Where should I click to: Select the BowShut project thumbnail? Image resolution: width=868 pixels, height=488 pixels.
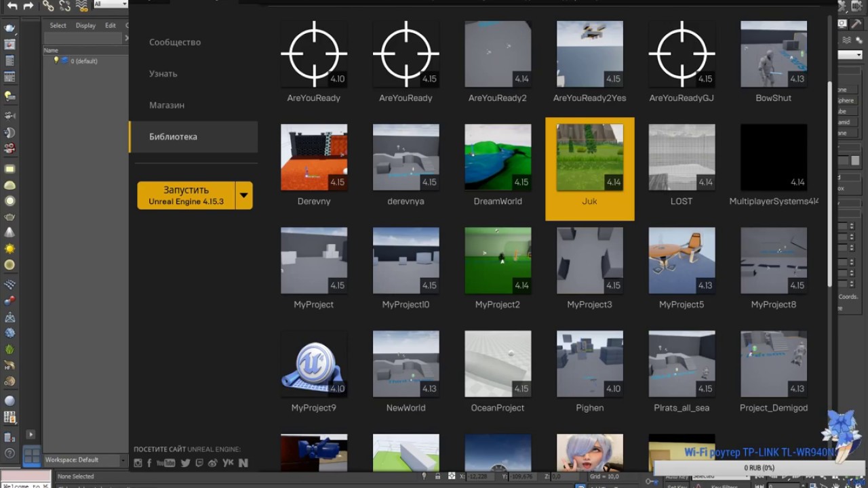[774, 54]
